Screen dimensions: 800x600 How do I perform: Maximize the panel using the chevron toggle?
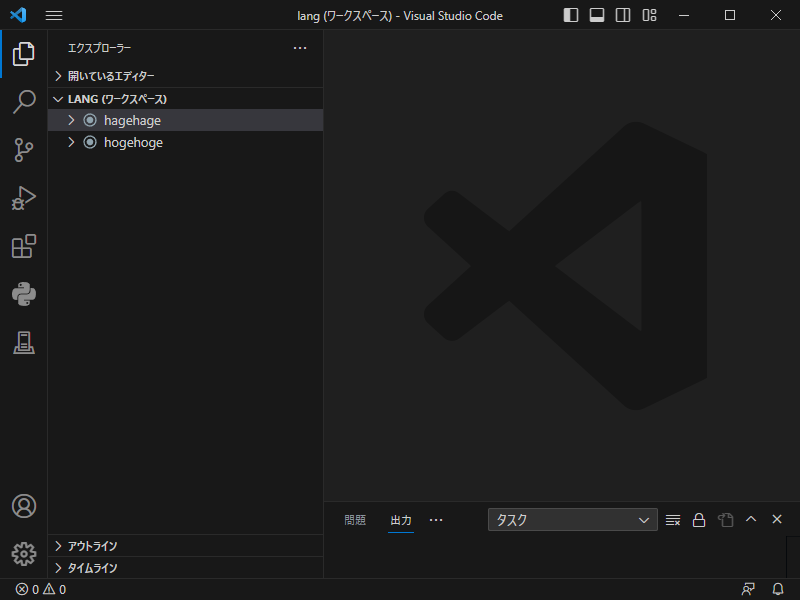tap(751, 519)
